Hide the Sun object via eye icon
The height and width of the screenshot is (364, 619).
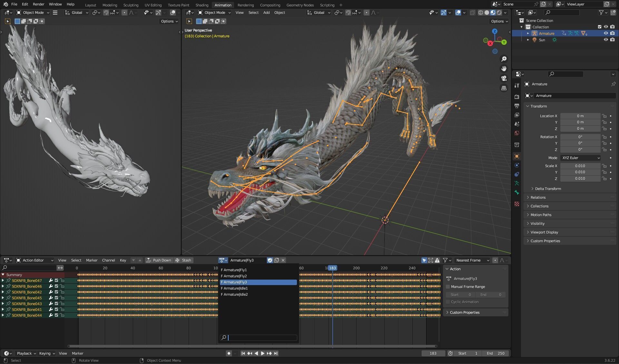pos(606,40)
